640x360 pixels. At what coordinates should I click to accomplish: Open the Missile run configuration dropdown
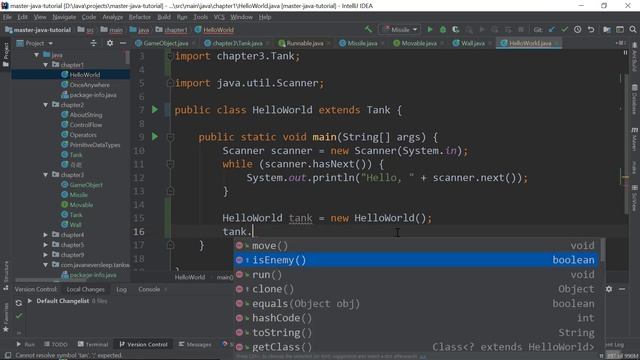[x=400, y=29]
